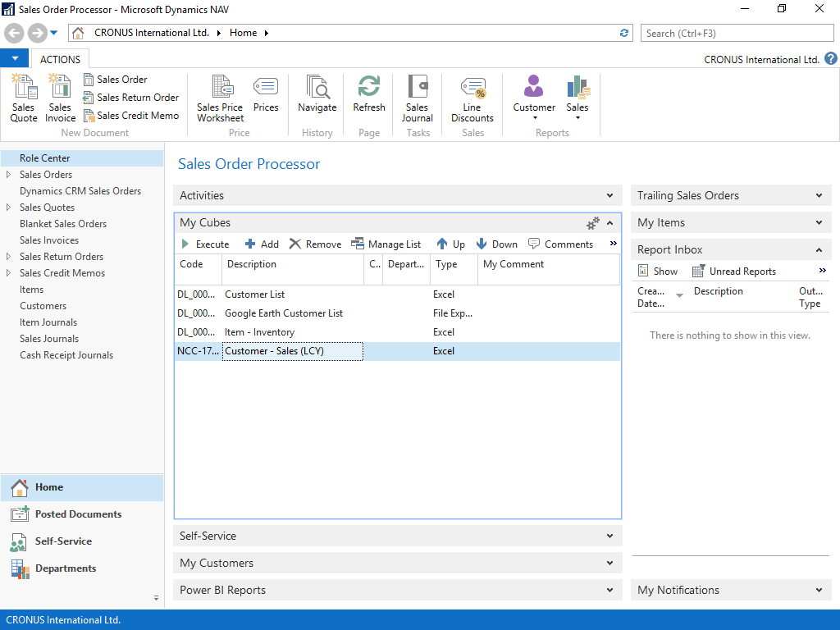Collapse the Report Inbox part
The height and width of the screenshot is (630, 840).
pos(819,249)
